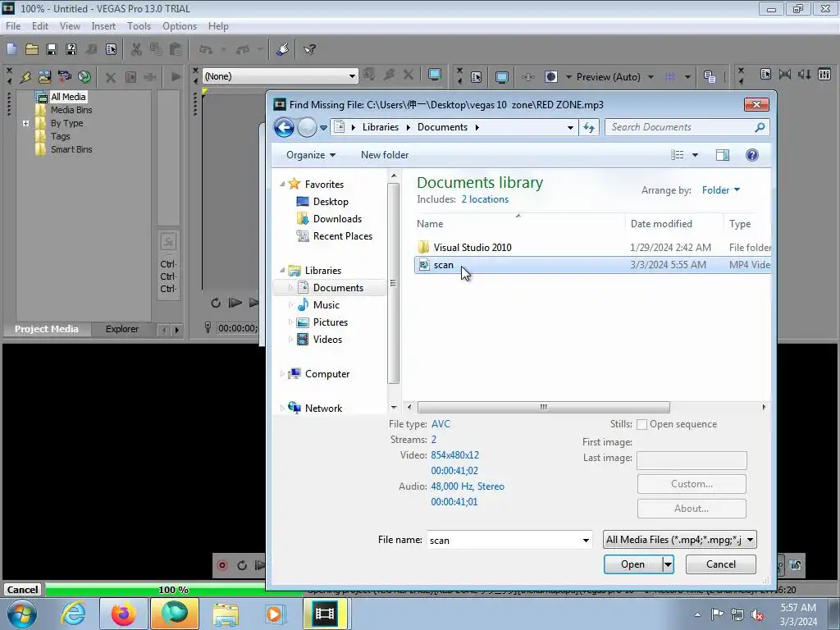Viewport: 840px width, 630px height.
Task: Select the scan MP4 file
Action: click(592, 265)
